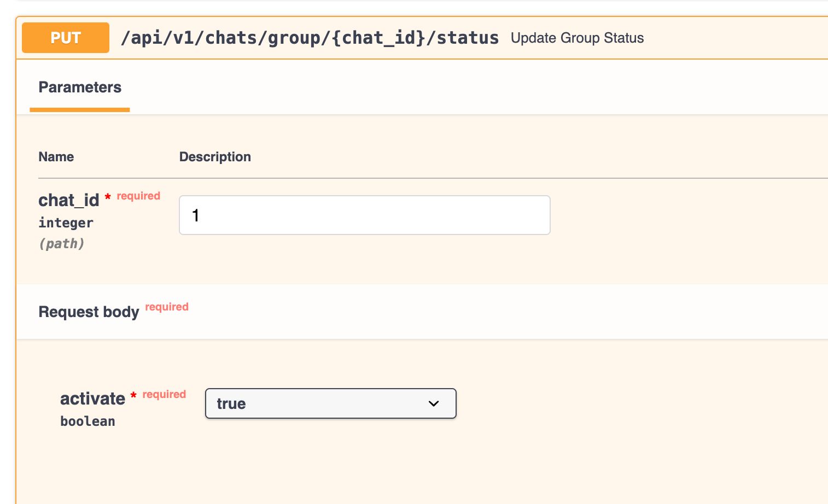The image size is (828, 504).
Task: Click the /api/v1/chats/group/{chat_id}/status endpoint path
Action: (310, 38)
